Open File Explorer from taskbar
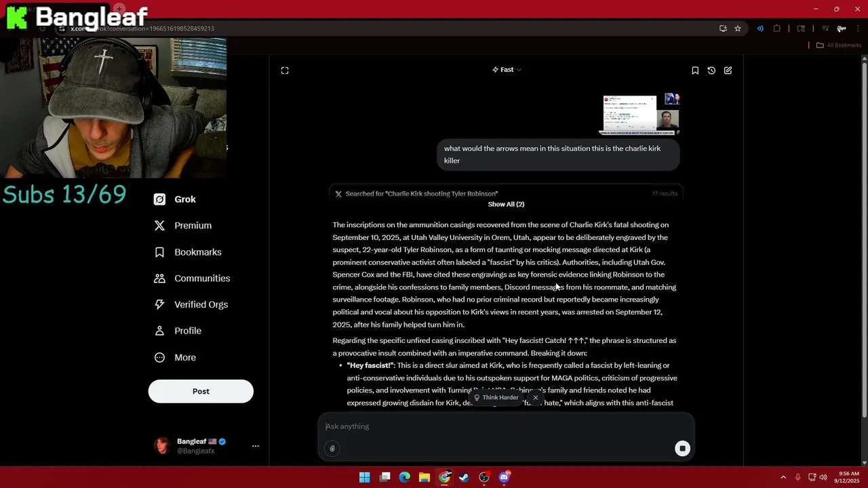 click(x=425, y=477)
